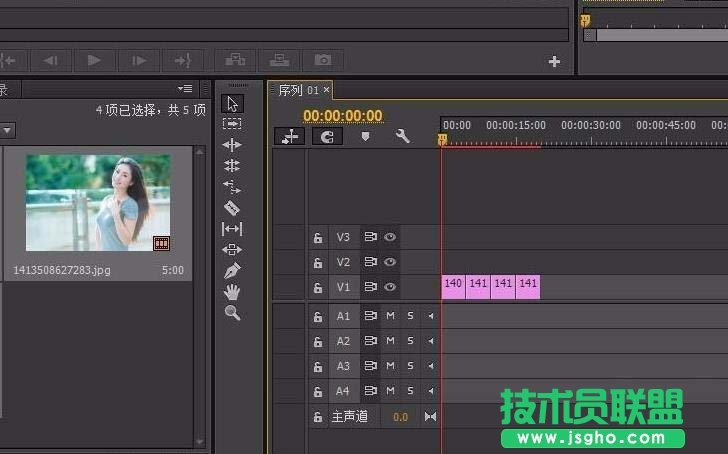Select the Selection arrow tool
The width and height of the screenshot is (728, 454).
pyautogui.click(x=232, y=104)
